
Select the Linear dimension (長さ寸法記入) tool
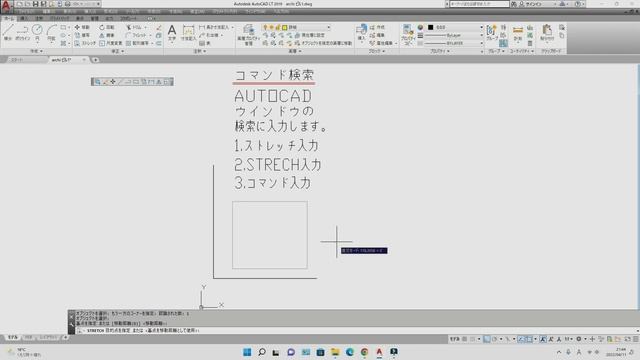215,27
